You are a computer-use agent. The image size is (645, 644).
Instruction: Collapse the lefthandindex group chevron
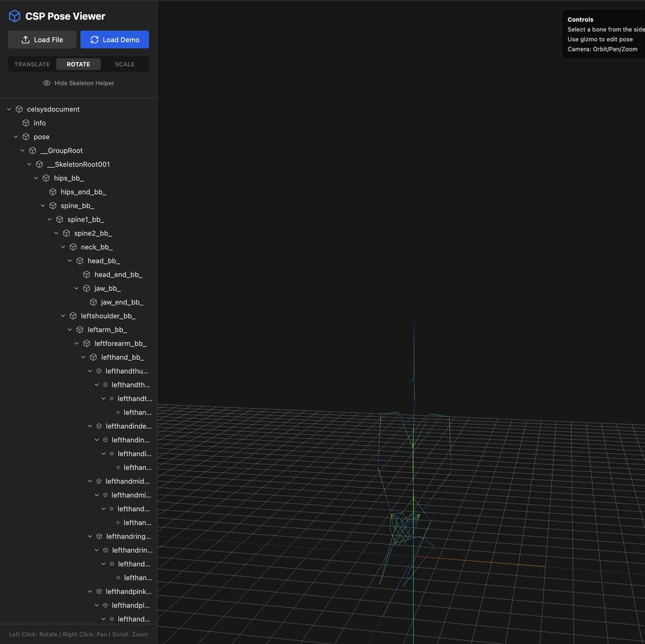click(90, 426)
